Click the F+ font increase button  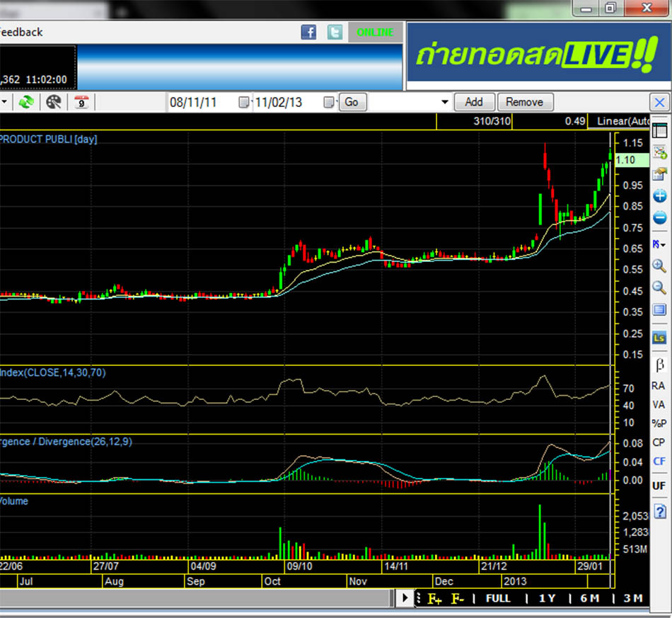tap(434, 599)
